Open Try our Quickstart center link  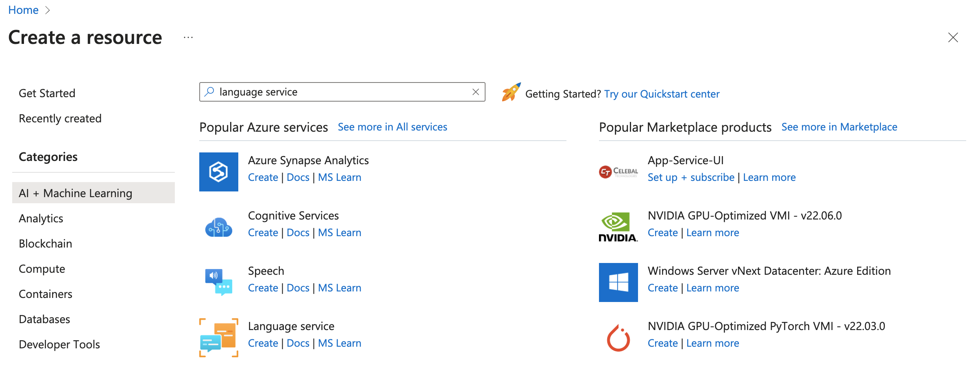[x=662, y=94]
